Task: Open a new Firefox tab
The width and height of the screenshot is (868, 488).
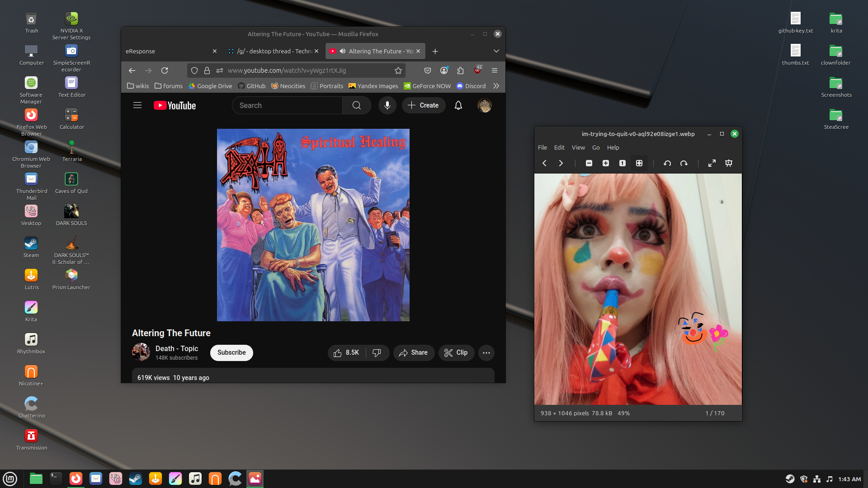Action: pyautogui.click(x=435, y=51)
